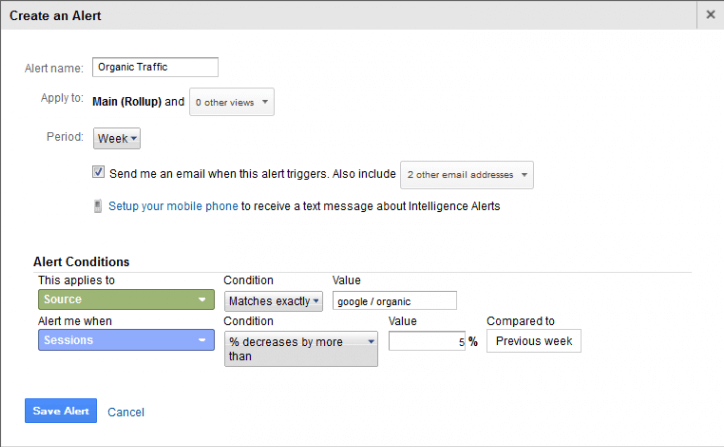Click the percent value input field

click(427, 341)
